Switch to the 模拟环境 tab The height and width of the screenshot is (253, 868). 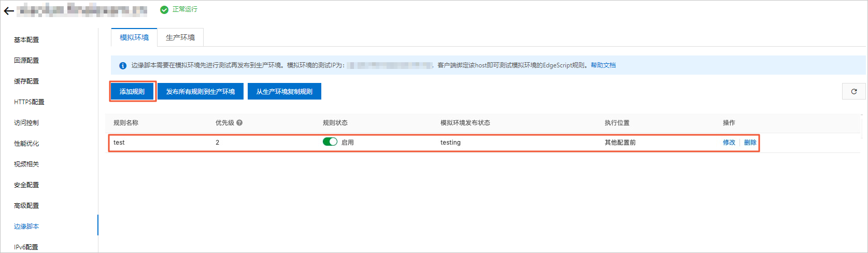(x=134, y=37)
